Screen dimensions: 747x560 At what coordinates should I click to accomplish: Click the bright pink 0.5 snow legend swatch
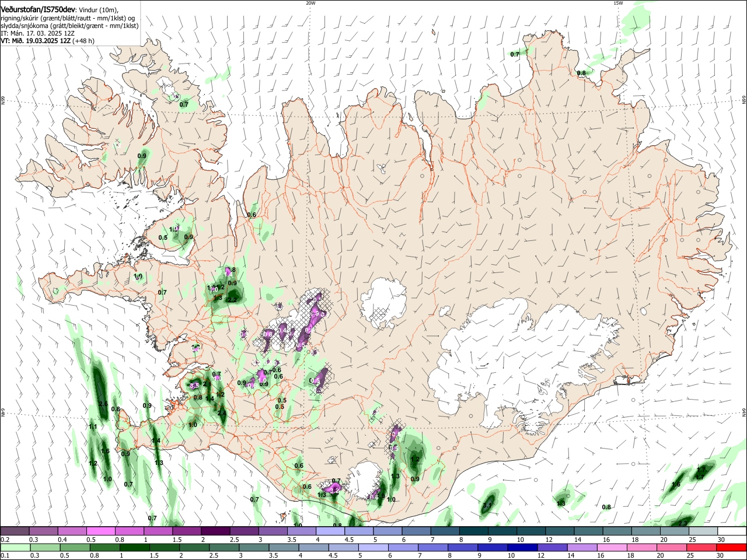pos(101,531)
